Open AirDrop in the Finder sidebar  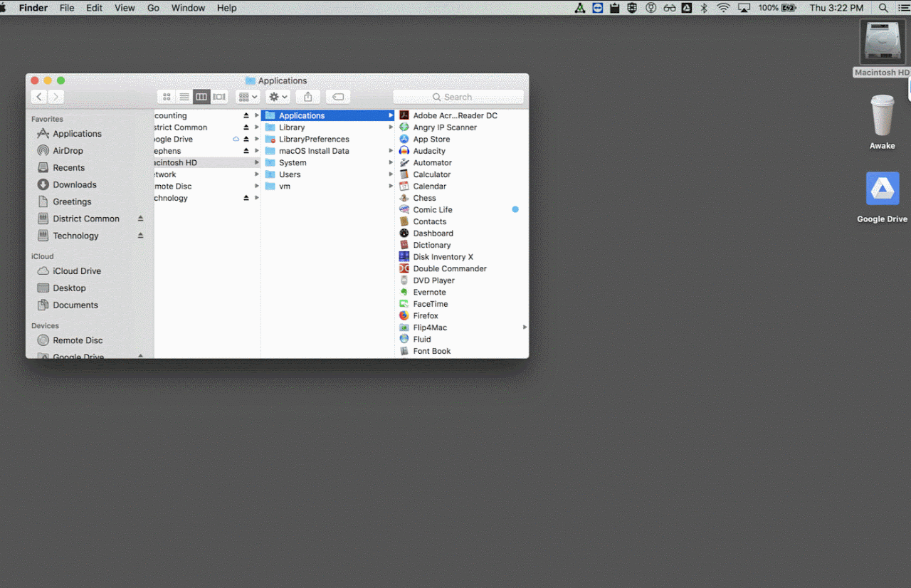click(x=68, y=151)
